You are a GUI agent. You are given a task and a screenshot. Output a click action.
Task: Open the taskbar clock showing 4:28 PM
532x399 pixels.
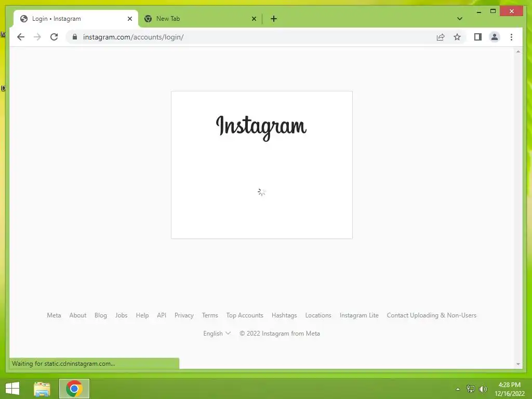pyautogui.click(x=509, y=389)
